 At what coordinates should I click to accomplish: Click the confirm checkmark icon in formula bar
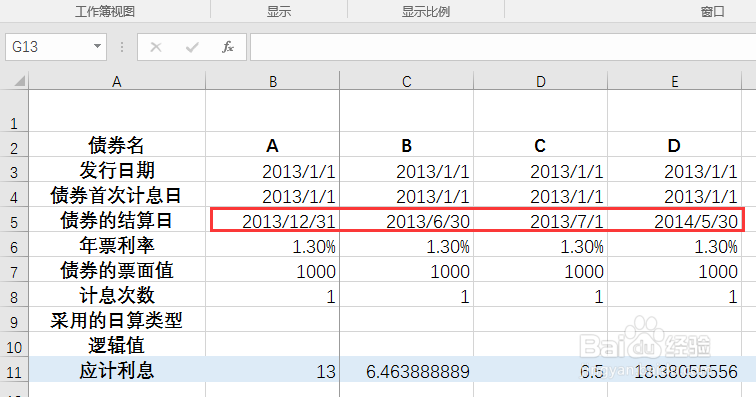192,47
